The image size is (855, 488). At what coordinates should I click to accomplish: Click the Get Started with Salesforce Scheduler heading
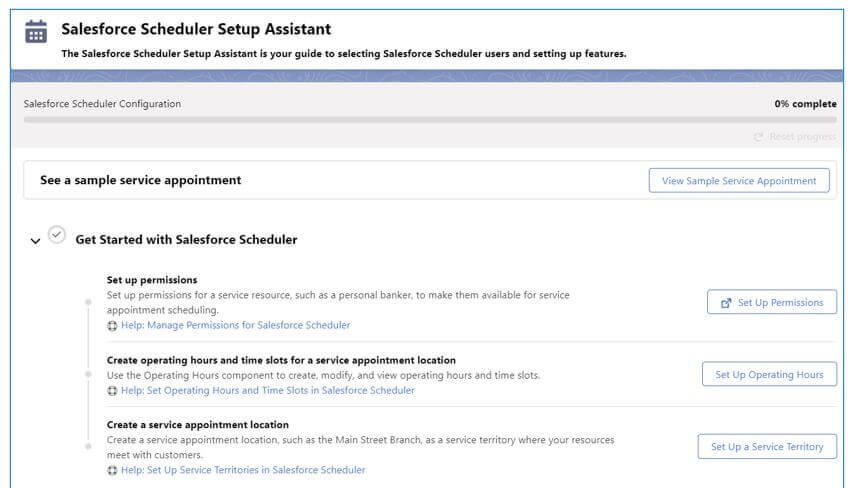[x=186, y=239]
